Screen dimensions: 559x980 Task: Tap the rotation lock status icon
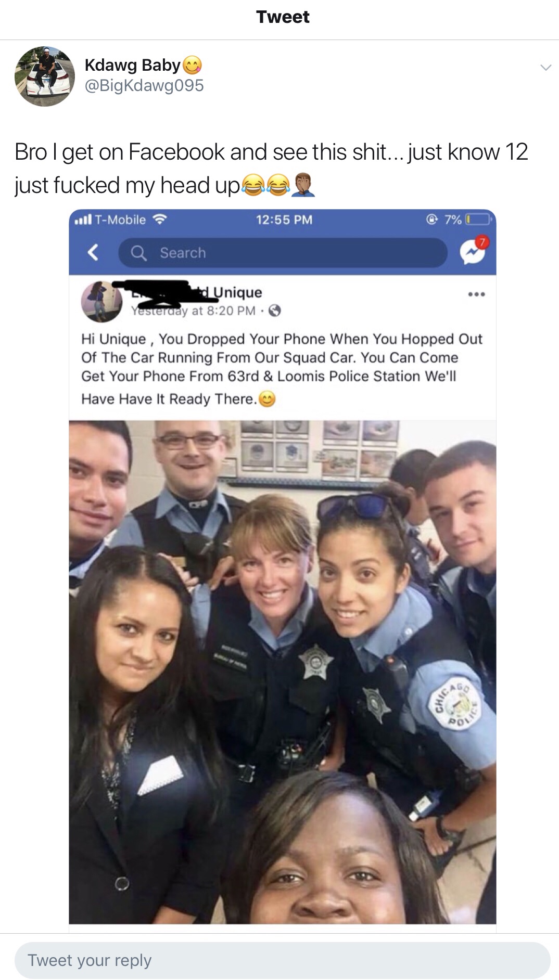pos(431,220)
